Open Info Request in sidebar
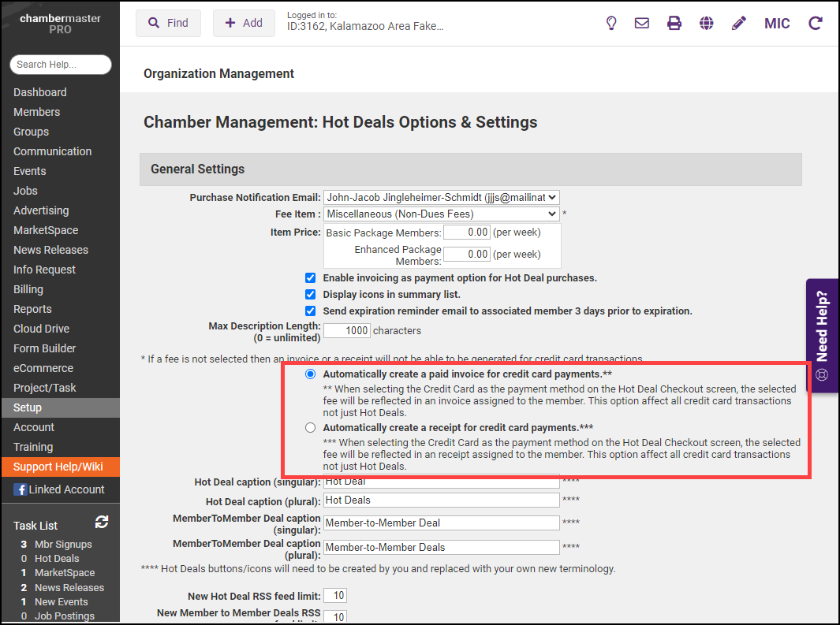 pos(44,270)
